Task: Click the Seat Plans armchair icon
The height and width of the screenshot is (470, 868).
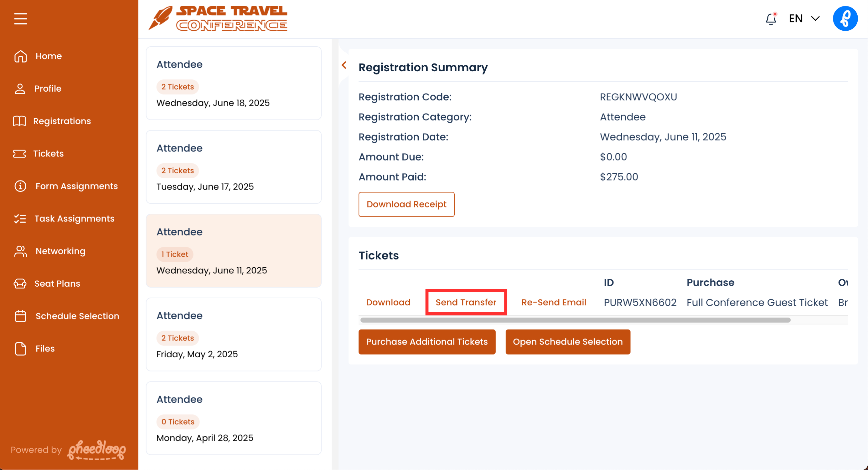Action: pos(20,284)
